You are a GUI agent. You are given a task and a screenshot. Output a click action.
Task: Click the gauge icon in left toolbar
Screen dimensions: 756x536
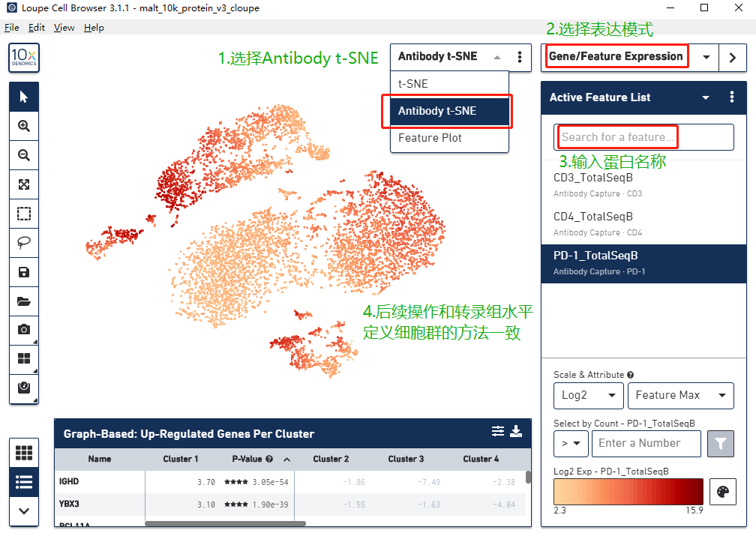(24, 388)
